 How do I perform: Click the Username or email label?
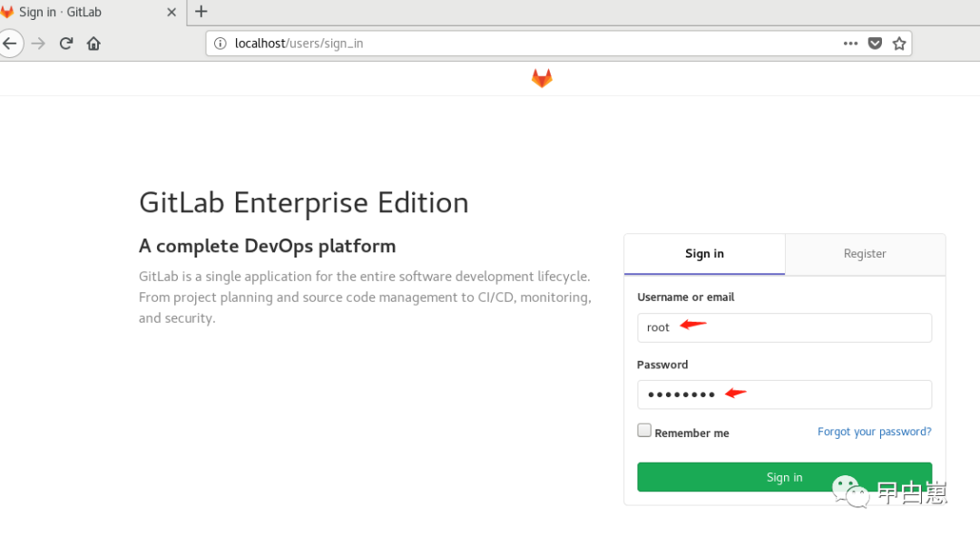[686, 297]
